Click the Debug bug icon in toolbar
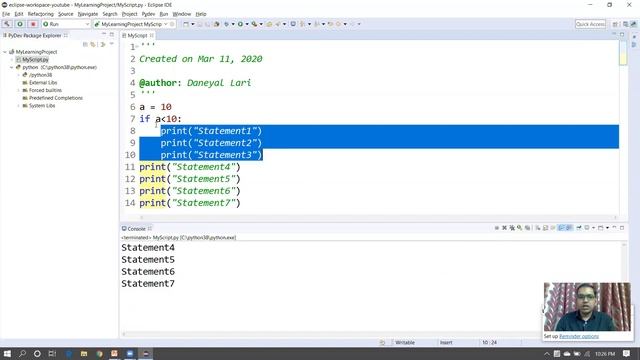 pos(226,24)
